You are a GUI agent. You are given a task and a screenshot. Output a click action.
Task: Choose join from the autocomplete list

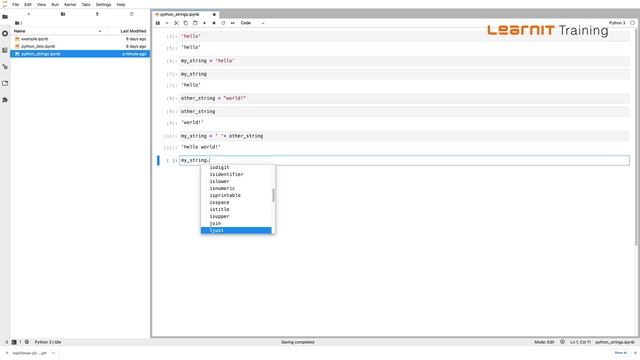(236, 223)
